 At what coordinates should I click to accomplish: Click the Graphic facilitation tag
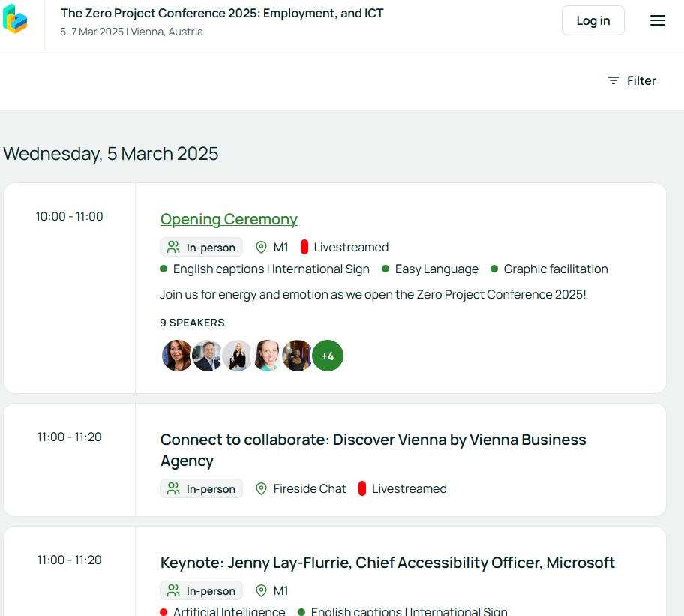(555, 269)
